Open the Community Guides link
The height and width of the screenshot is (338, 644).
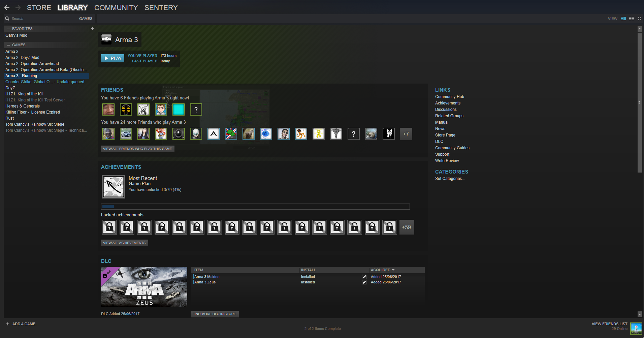tap(452, 148)
